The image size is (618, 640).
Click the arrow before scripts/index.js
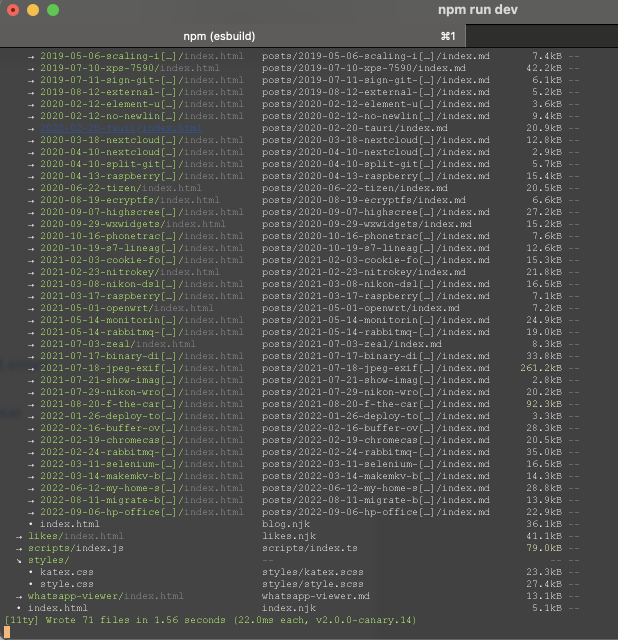tap(19, 548)
